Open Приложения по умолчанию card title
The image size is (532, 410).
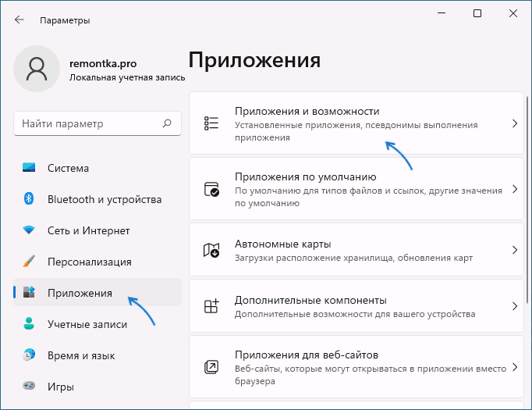305,176
